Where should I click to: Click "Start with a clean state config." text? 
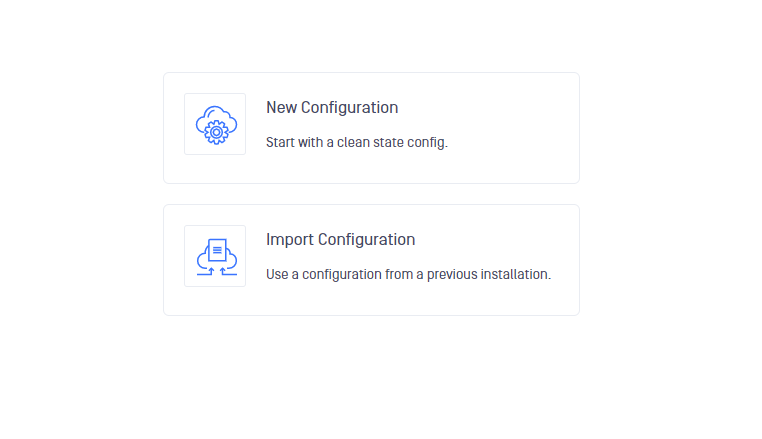(357, 142)
